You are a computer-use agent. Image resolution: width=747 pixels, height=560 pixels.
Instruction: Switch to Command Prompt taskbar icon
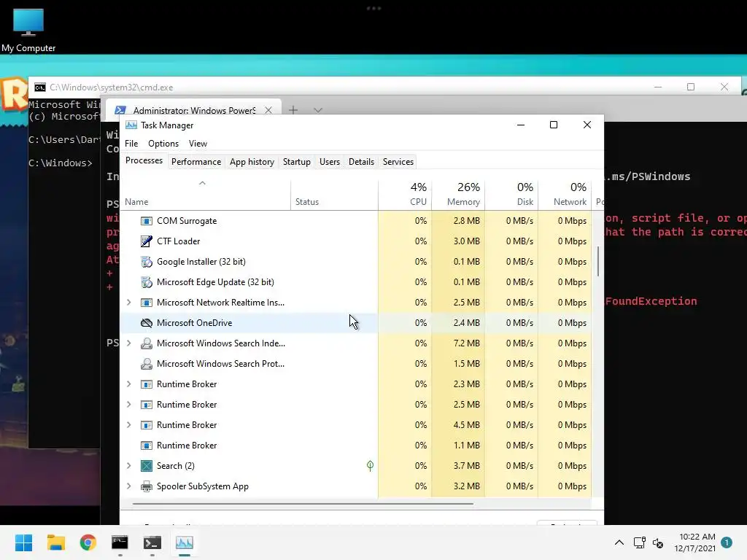pyautogui.click(x=120, y=542)
